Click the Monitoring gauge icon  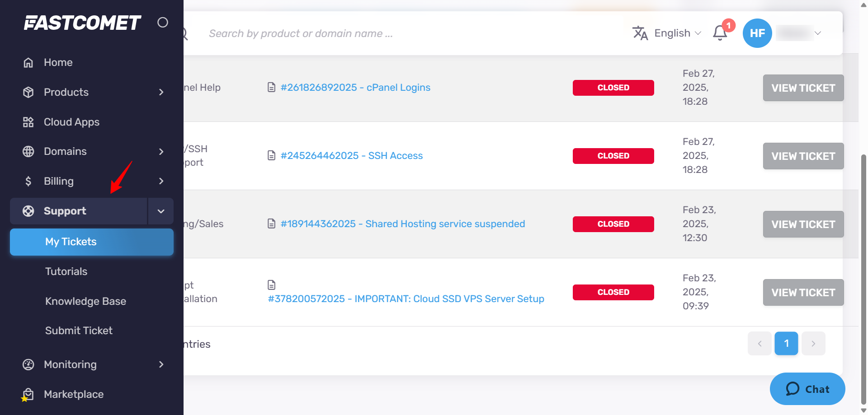point(28,364)
